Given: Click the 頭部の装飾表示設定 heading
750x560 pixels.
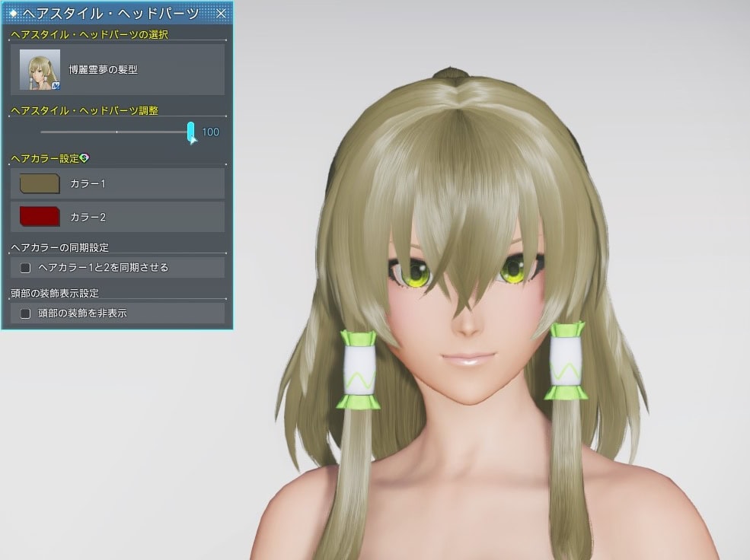Looking at the screenshot, I should (x=55, y=293).
